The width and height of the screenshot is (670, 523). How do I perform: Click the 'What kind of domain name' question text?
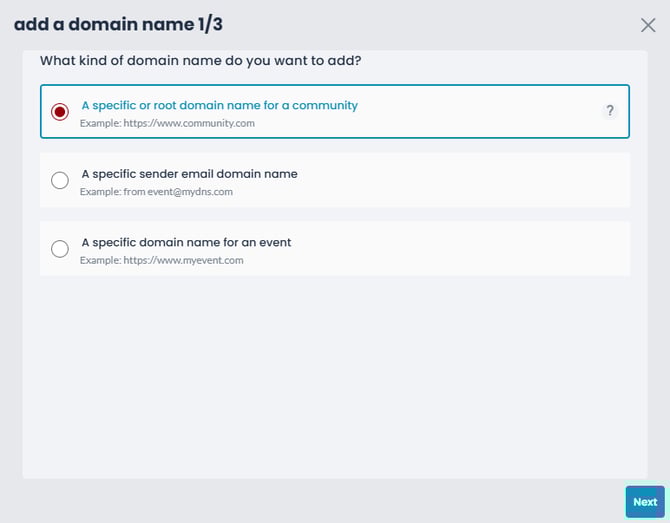tap(200, 61)
